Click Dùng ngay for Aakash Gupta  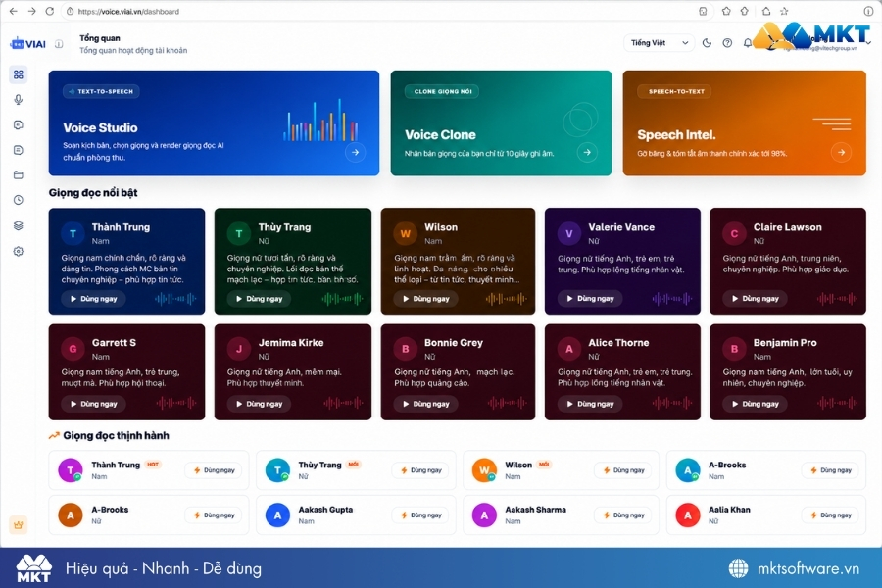pos(421,514)
